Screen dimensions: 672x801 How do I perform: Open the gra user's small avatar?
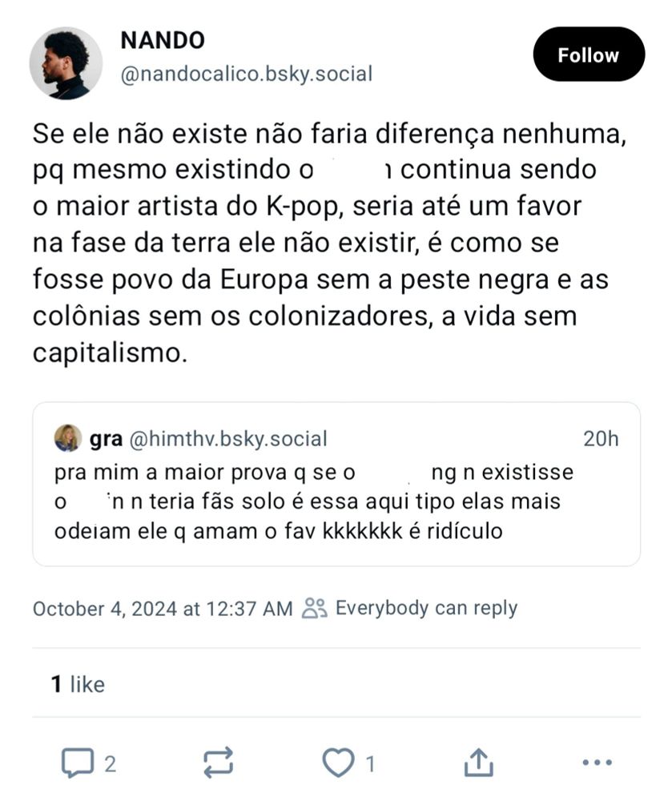tap(68, 439)
